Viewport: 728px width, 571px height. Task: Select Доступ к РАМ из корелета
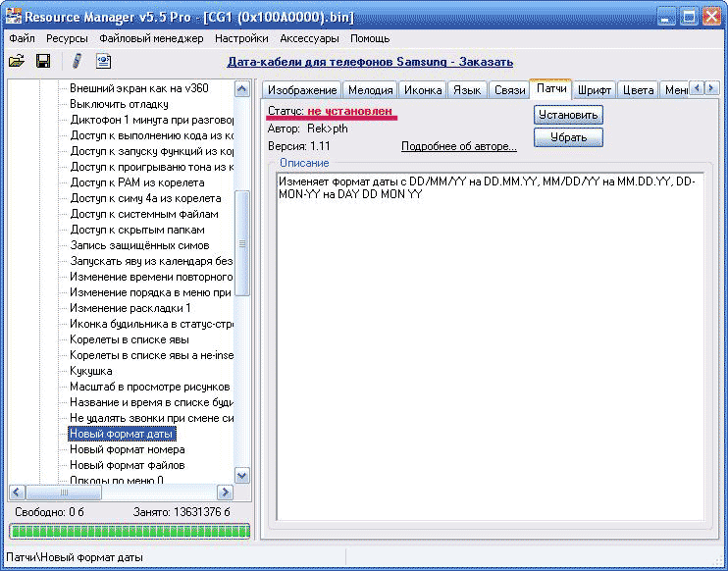coord(137,182)
